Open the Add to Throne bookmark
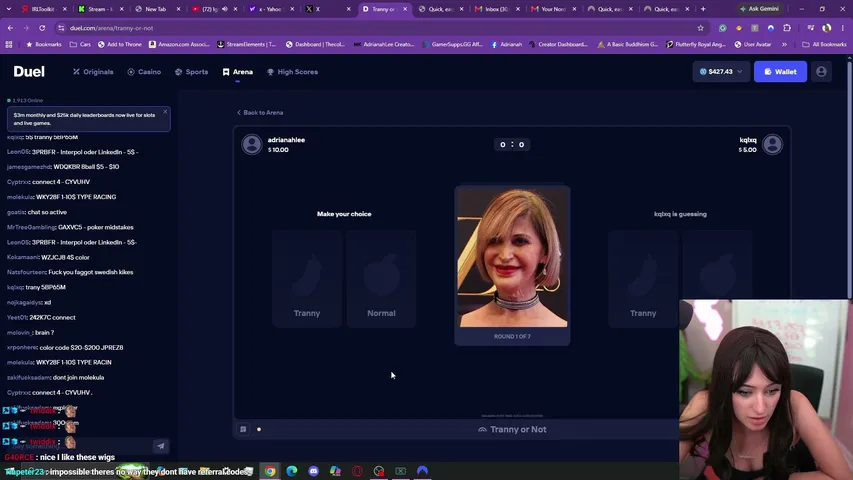The image size is (853, 480). (x=120, y=44)
